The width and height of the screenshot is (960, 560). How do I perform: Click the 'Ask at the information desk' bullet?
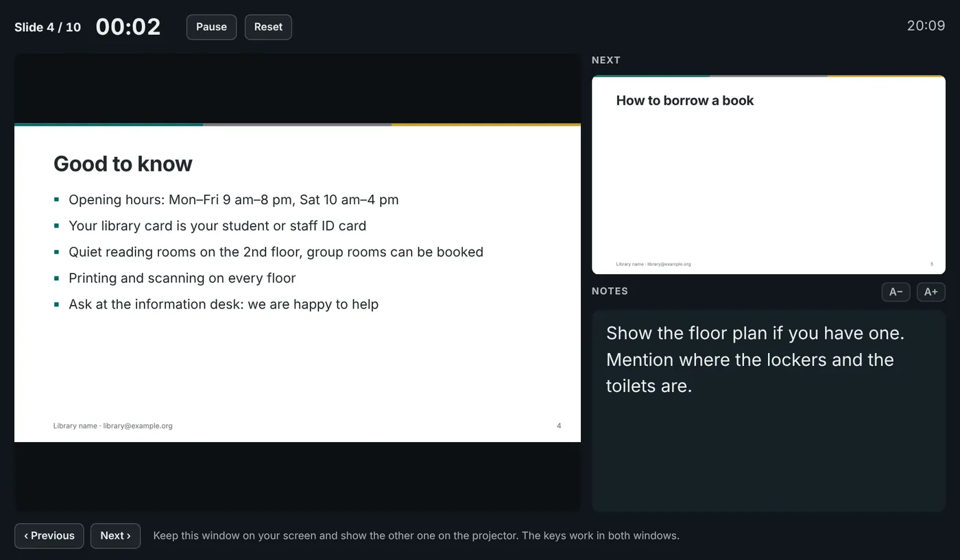click(x=224, y=304)
